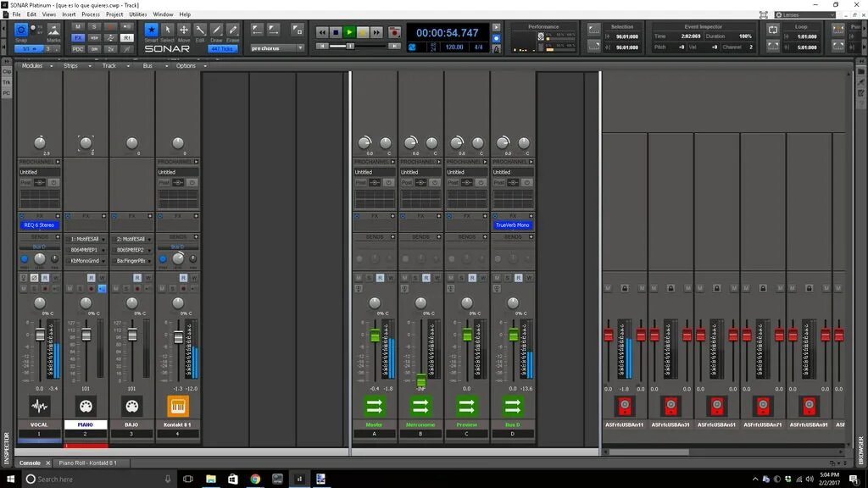Image resolution: width=868 pixels, height=488 pixels.
Task: Choose the Select arrow tool
Action: [x=167, y=30]
